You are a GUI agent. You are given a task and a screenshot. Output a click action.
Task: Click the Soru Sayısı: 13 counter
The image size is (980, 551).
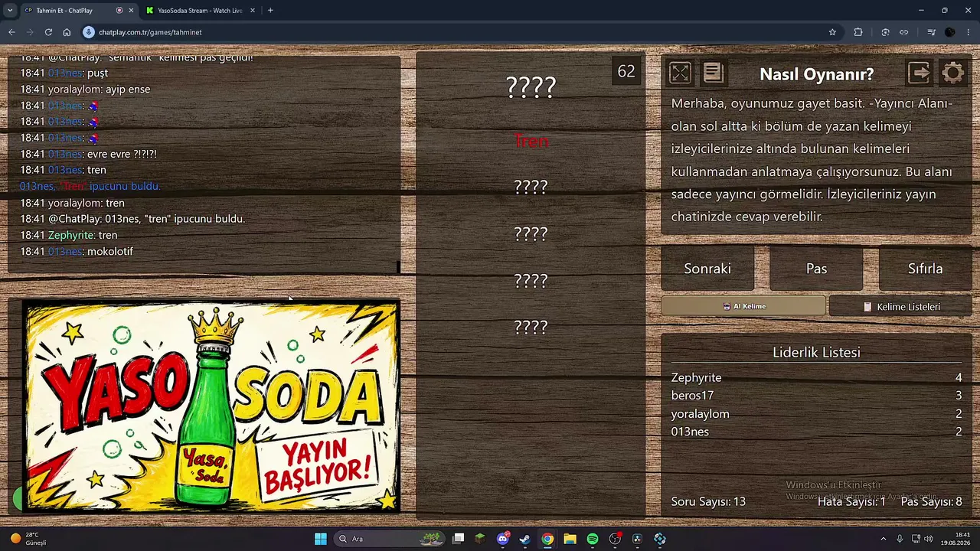708,502
